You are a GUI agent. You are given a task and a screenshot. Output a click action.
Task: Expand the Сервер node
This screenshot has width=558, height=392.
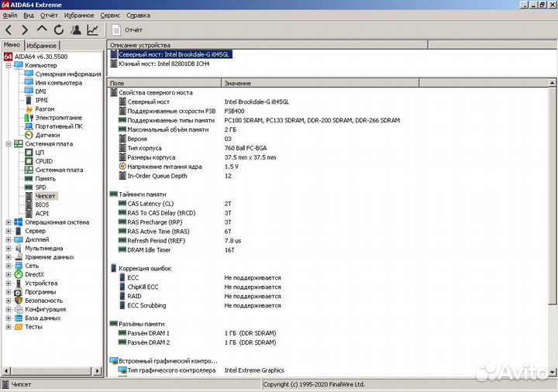click(9, 231)
